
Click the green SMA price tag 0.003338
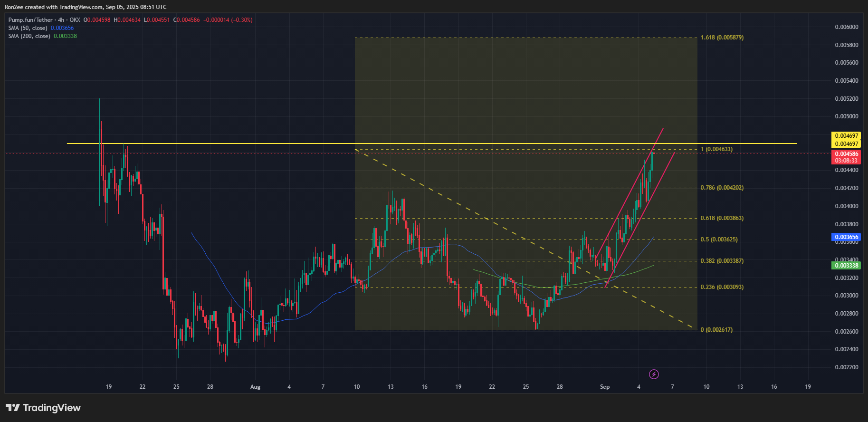[x=846, y=266]
